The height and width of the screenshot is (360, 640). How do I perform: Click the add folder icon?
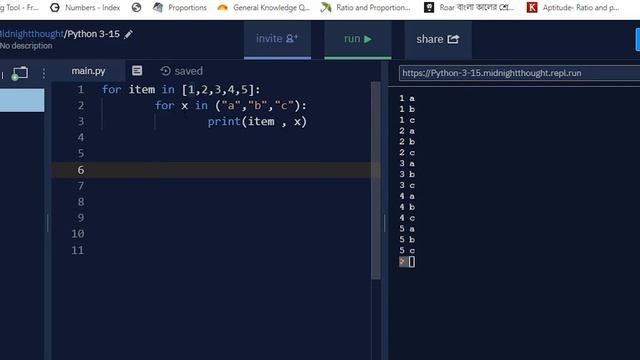click(x=20, y=73)
